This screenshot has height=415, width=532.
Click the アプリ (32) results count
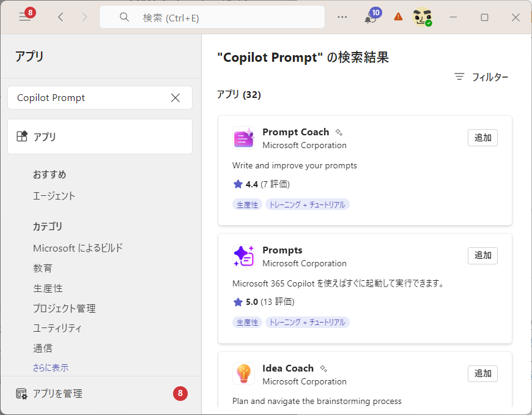[239, 94]
